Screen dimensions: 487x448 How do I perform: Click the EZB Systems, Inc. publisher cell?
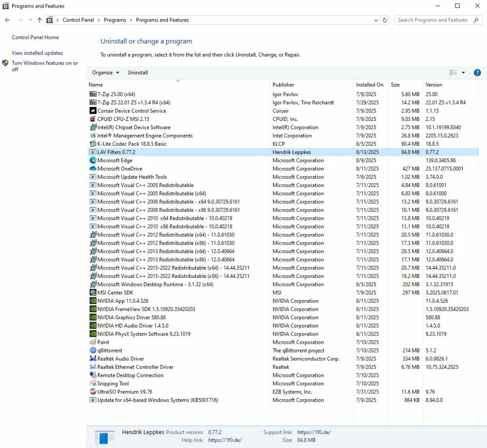292,392
